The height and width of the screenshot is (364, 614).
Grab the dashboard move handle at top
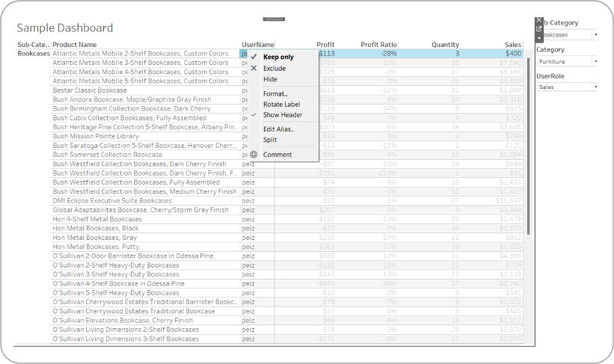coord(274,19)
